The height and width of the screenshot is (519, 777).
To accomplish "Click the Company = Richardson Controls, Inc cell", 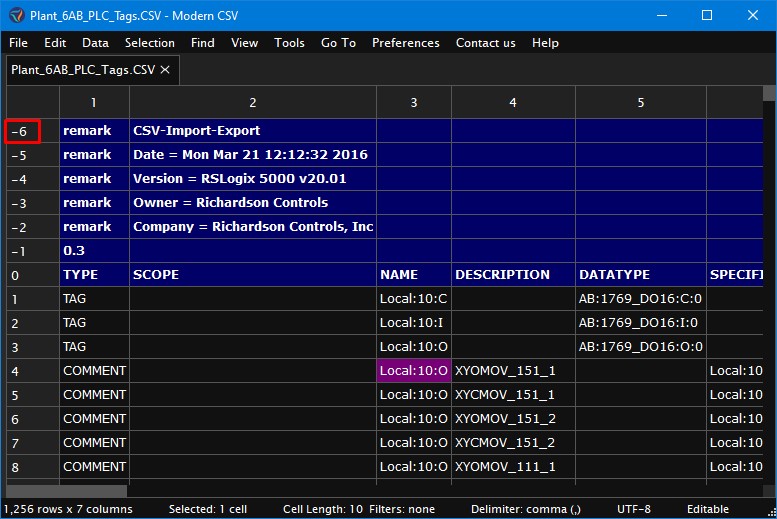I will click(253, 227).
